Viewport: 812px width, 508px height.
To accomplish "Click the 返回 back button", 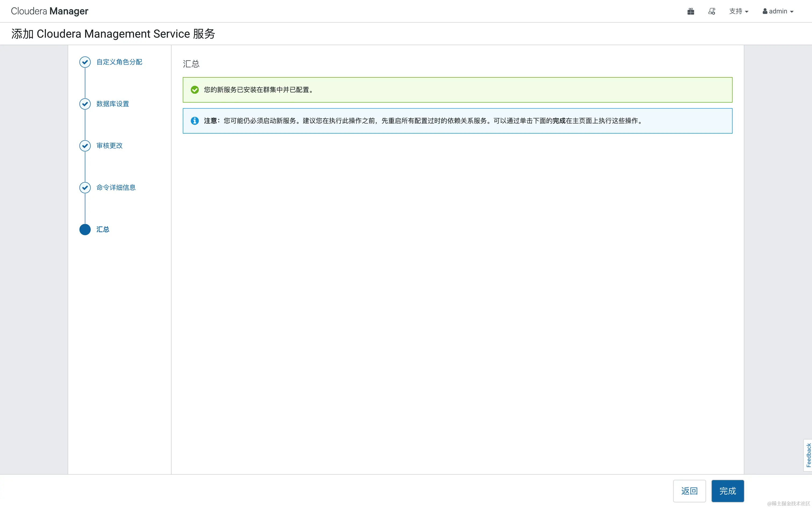I will coord(689,491).
